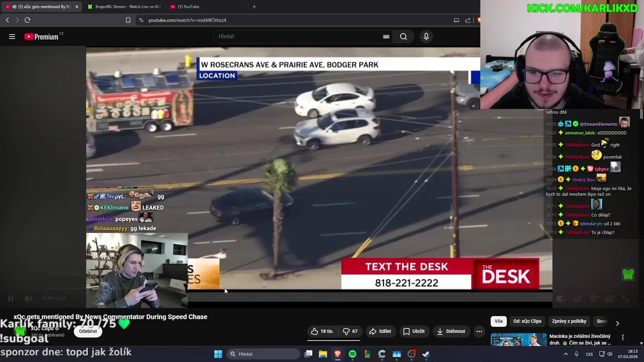Open OBS Studio from the taskbar
Viewport: 644px width, 362px height.
[412, 354]
